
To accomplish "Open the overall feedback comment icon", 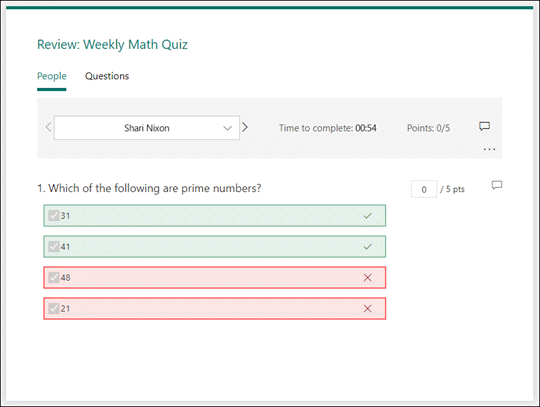I will tap(484, 126).
